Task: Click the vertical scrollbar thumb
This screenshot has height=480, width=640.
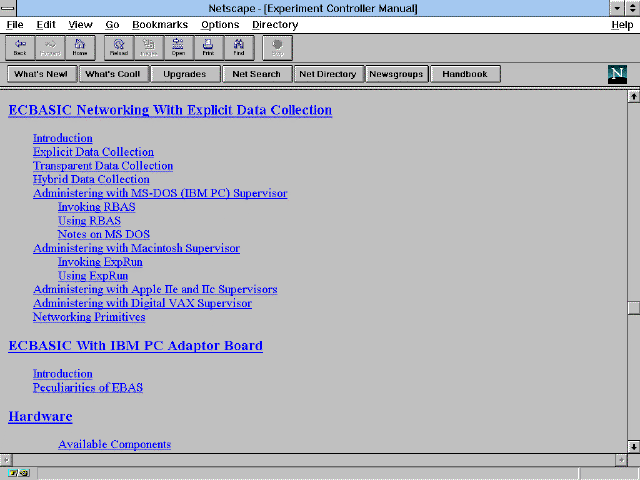Action: (633, 308)
